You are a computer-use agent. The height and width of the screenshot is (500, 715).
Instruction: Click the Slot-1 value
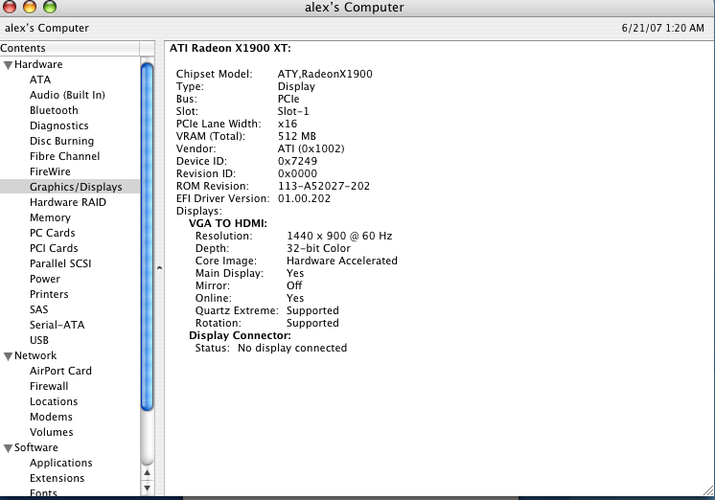point(293,111)
